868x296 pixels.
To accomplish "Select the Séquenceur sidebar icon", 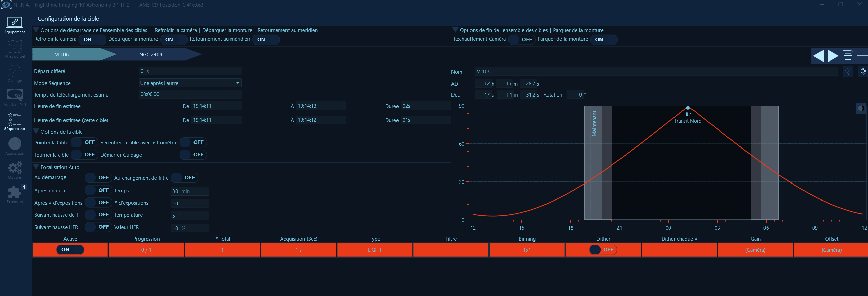I will (15, 122).
